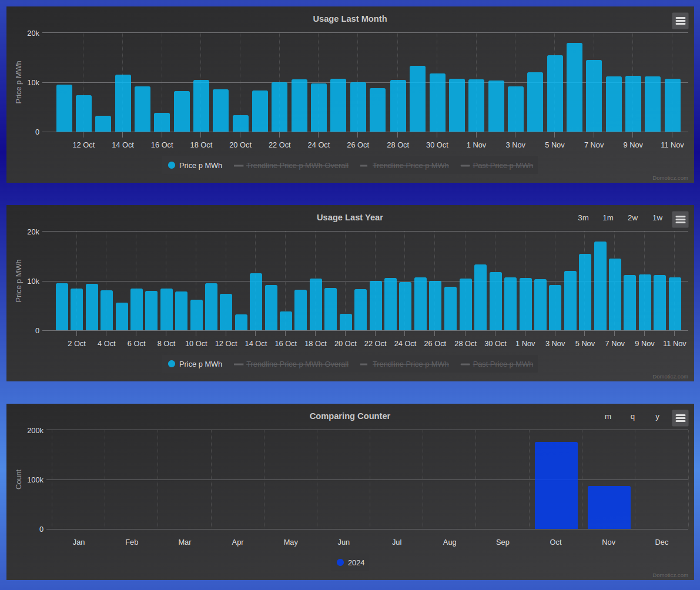700x590 pixels.
Task: Click the tallest 6 Nov bar in Last Year chart
Action: pyautogui.click(x=601, y=286)
